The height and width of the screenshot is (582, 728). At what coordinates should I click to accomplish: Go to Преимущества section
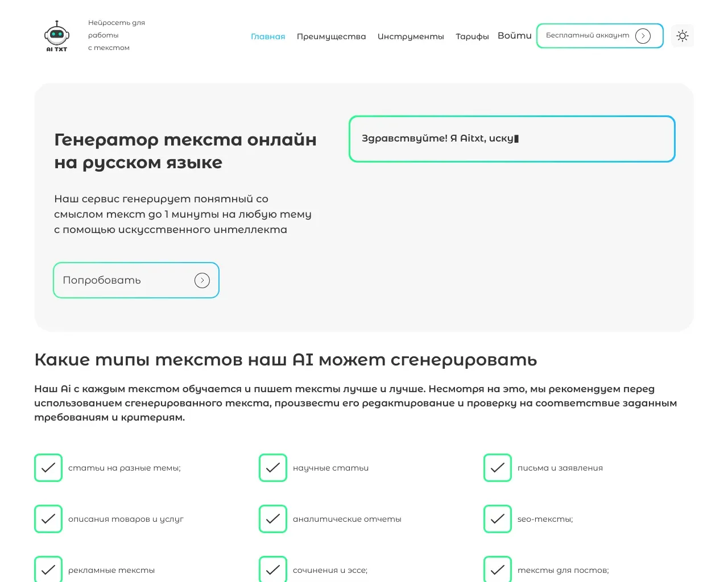pos(331,36)
